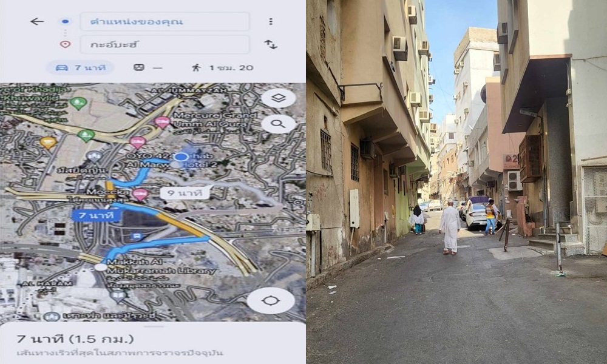
Task: Expand the bottom route sheet handle
Action: 155,326
